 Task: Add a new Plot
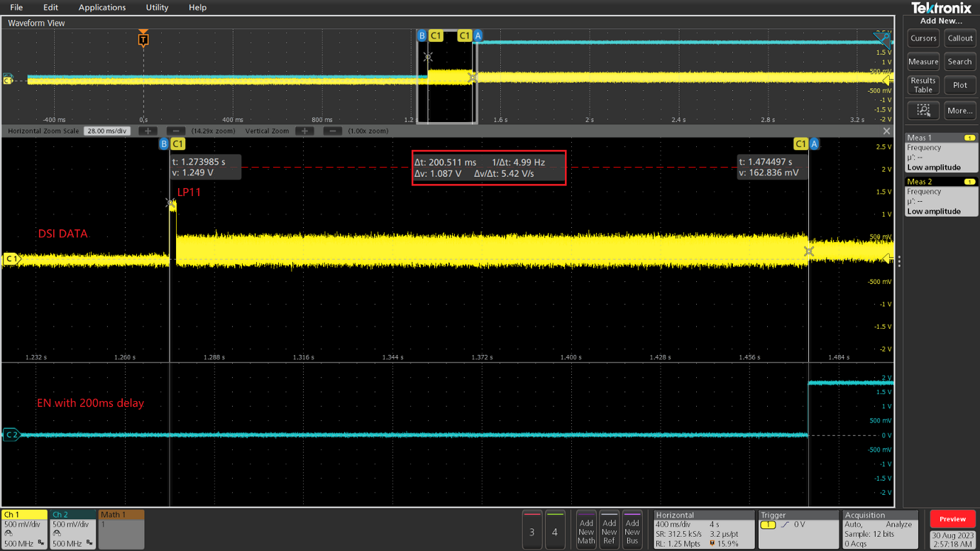pyautogui.click(x=959, y=85)
